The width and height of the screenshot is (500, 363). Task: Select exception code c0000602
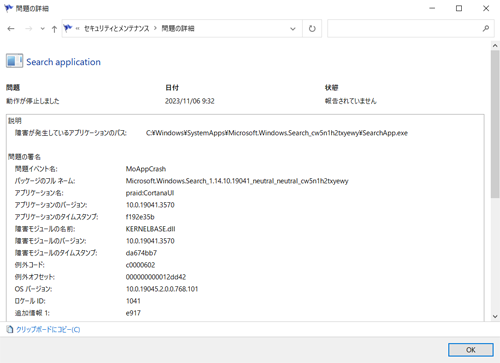click(140, 265)
